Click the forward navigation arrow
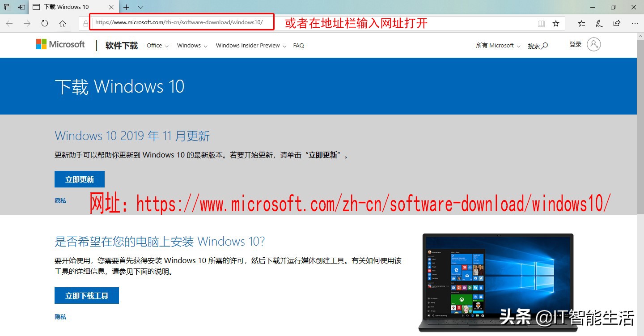The image size is (644, 336). tap(27, 23)
